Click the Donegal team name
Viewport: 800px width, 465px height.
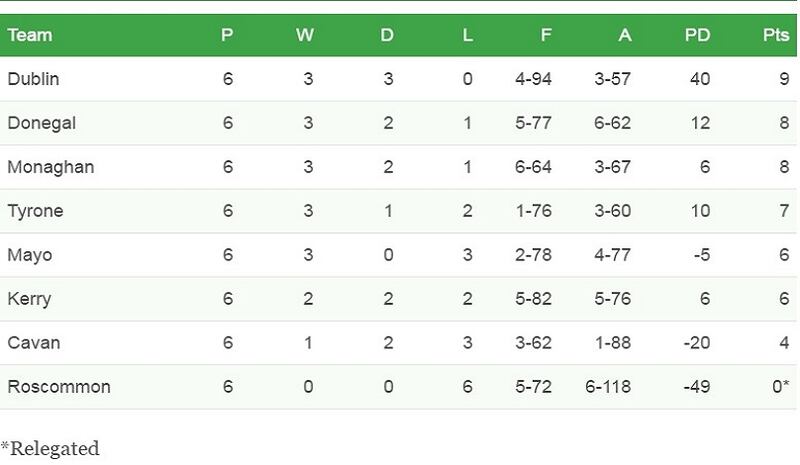(41, 123)
